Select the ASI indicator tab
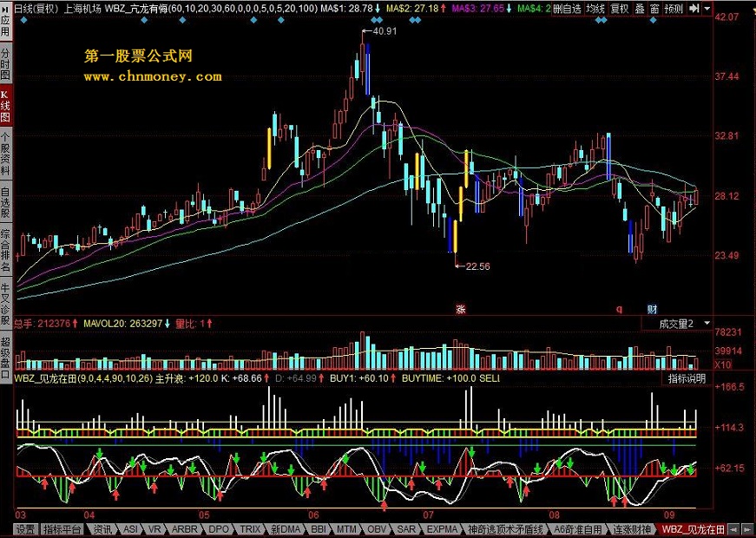Viewport: 756px width, 538px height. click(130, 529)
